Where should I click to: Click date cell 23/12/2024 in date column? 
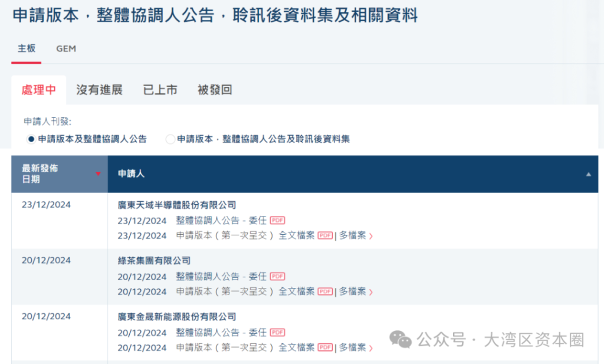click(x=46, y=205)
